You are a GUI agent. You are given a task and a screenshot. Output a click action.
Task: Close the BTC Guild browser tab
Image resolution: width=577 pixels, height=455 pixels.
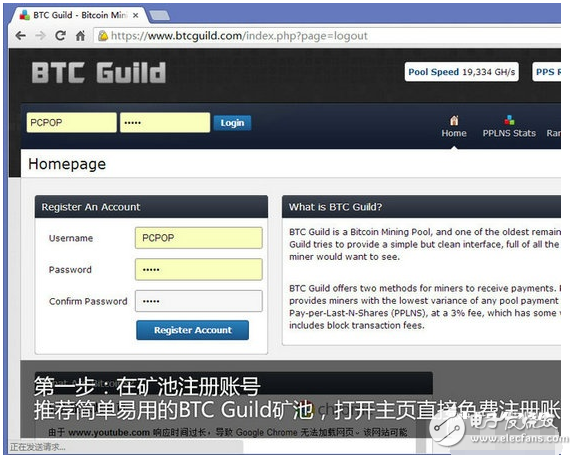pyautogui.click(x=135, y=15)
